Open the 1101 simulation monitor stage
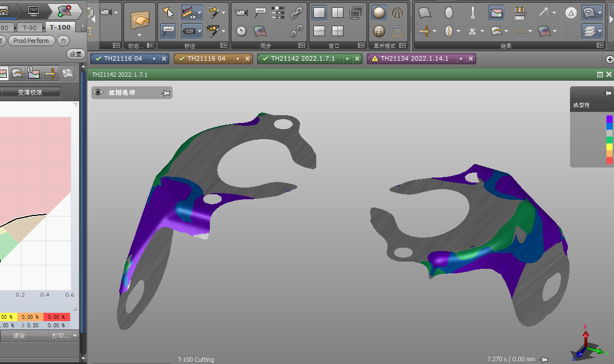This screenshot has height=364, width=614. tap(33, 11)
